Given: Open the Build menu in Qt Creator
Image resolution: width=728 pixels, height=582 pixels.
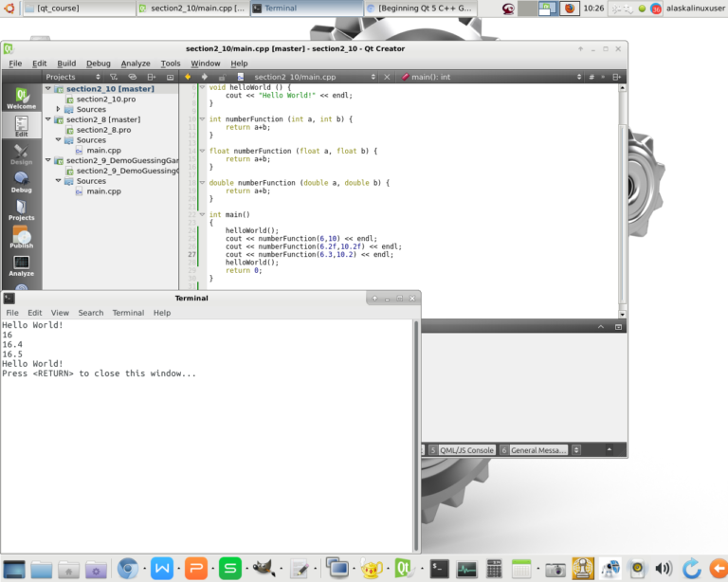Looking at the screenshot, I should (x=66, y=64).
